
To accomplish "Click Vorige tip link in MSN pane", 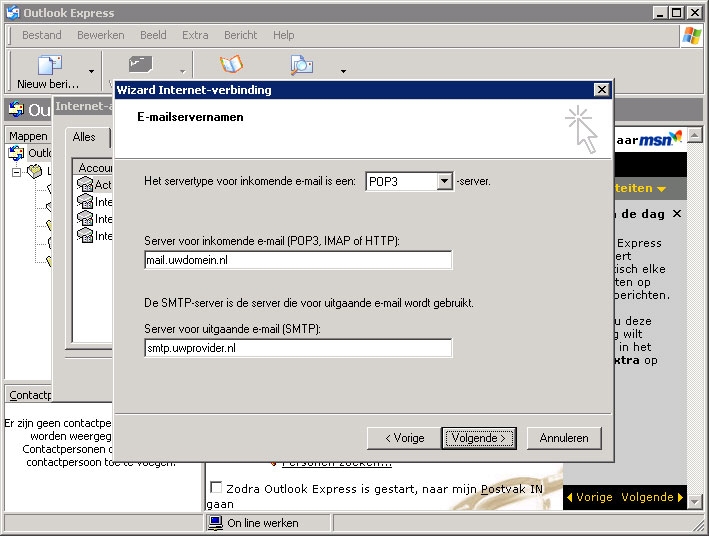I will pyautogui.click(x=590, y=497).
